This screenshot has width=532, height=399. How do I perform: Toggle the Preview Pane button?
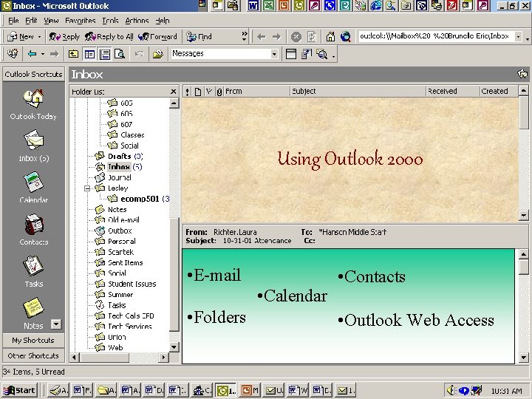coord(105,54)
